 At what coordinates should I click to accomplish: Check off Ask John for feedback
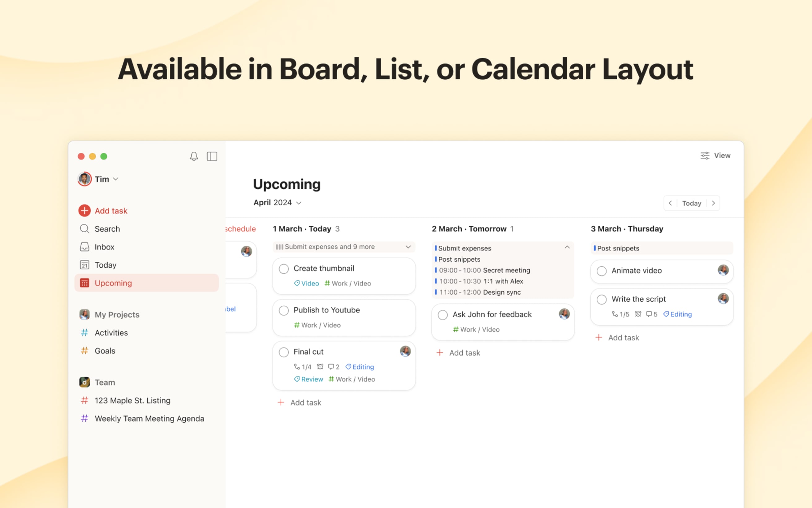[443, 315]
